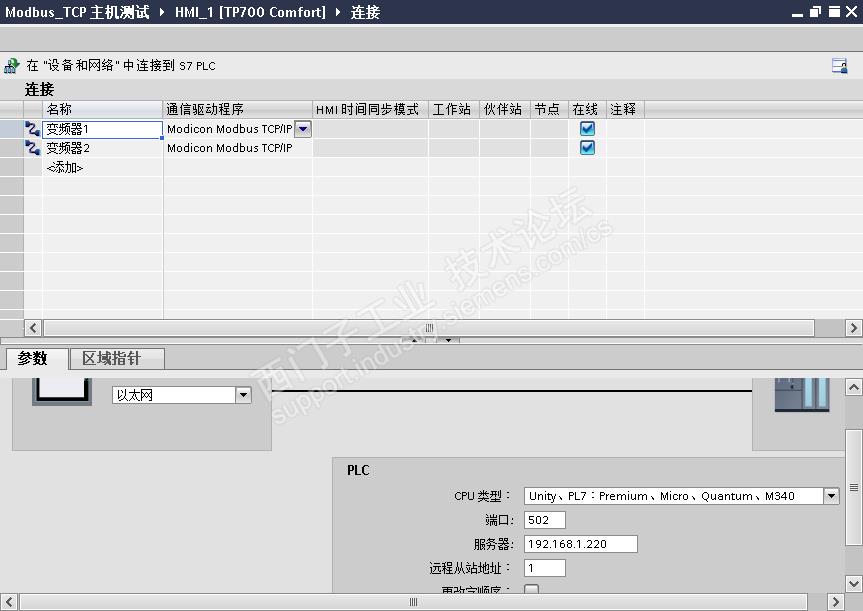The height and width of the screenshot is (611, 863).
Task: Click the table horizontal scrollbar thumb
Action: coord(429,328)
